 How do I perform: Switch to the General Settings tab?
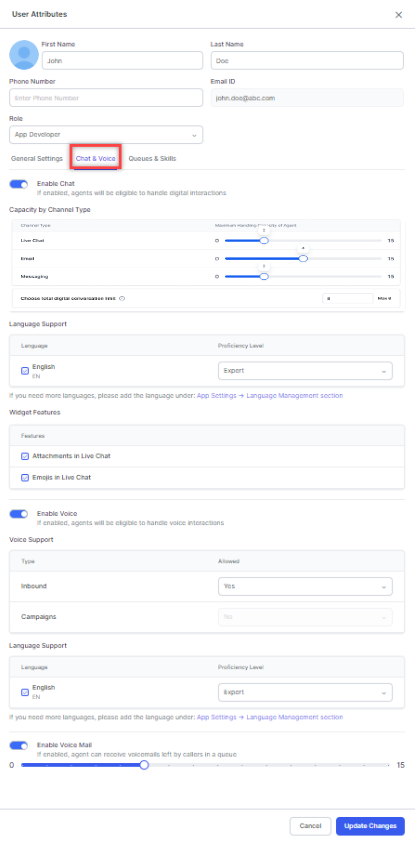pyautogui.click(x=37, y=159)
